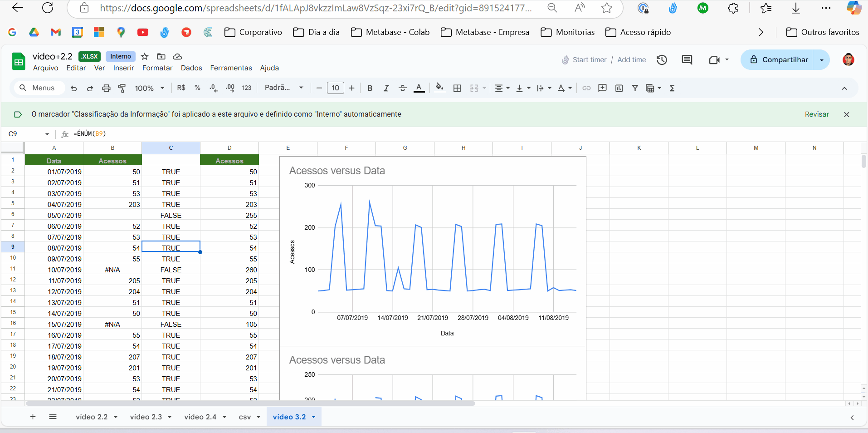Open the Corporativo bookmarks folder
This screenshot has width=868, height=433.
(254, 32)
